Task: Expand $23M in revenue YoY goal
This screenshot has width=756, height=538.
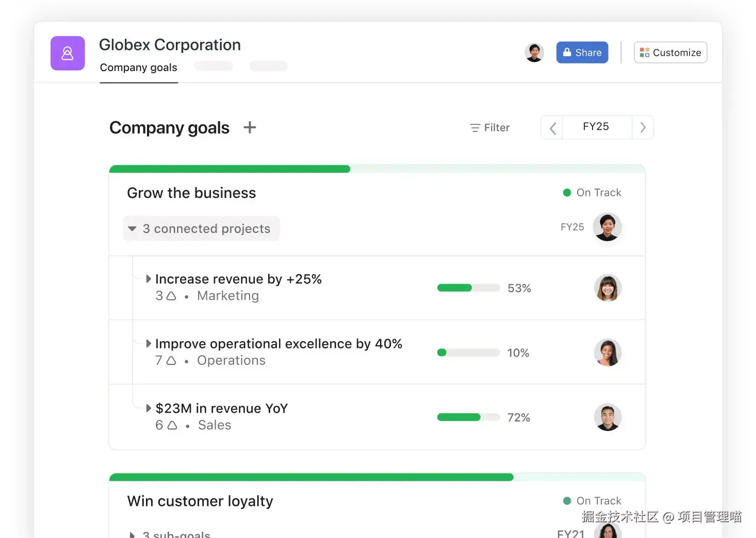Action: [x=149, y=408]
